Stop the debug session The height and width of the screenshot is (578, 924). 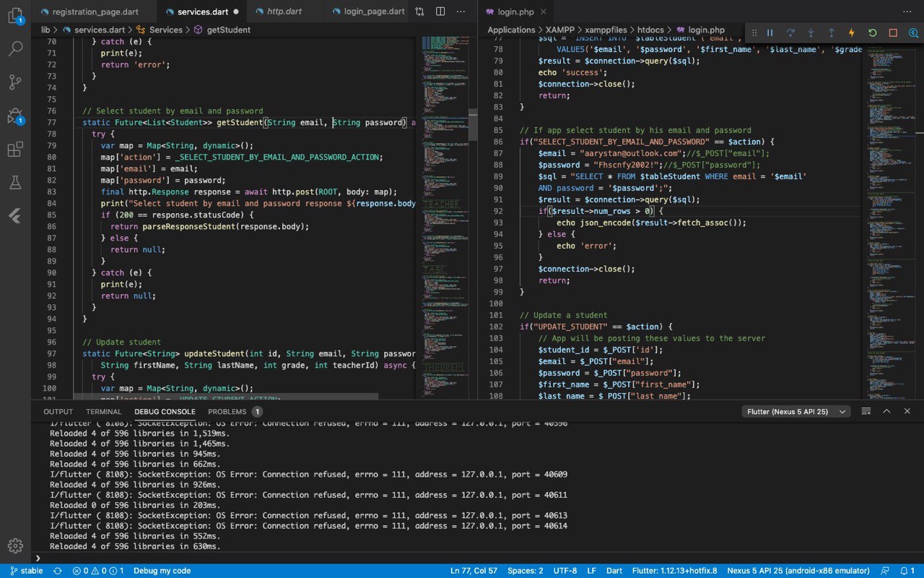pyautogui.click(x=893, y=33)
